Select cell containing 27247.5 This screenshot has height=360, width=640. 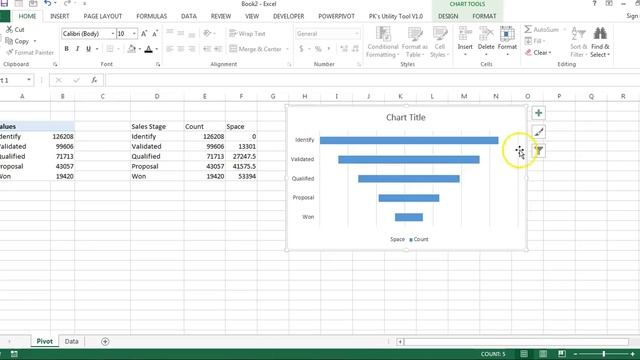tap(241, 156)
